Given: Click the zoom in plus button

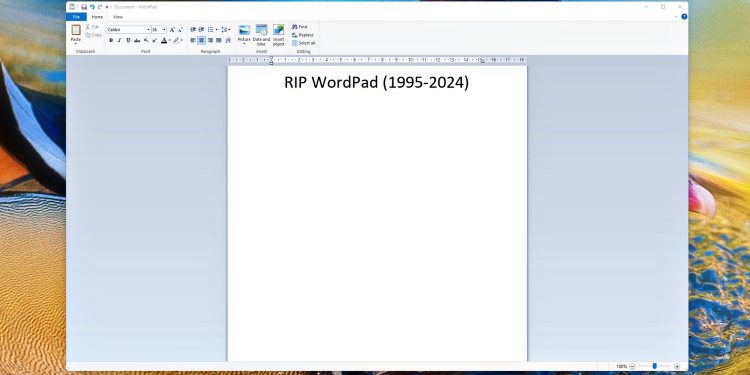Looking at the screenshot, I should coord(677,366).
